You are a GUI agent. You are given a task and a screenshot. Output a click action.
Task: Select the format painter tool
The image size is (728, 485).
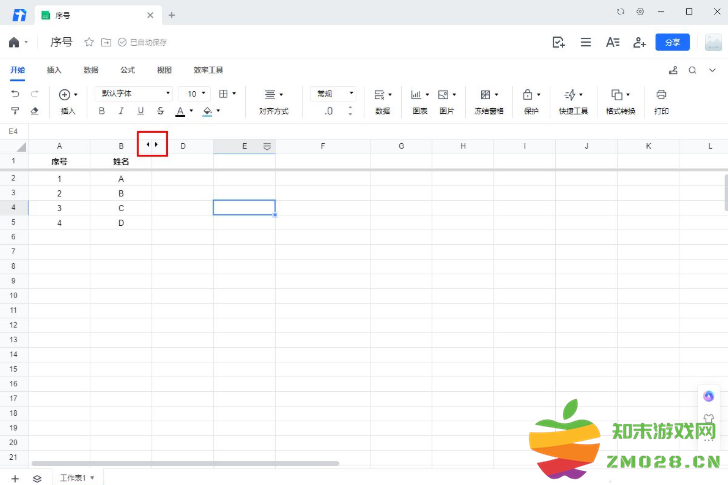pos(15,111)
